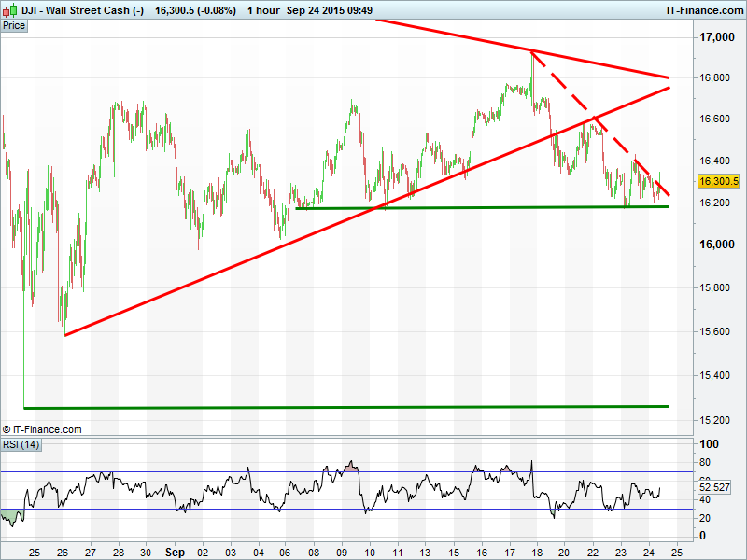Image resolution: width=747 pixels, height=560 pixels.
Task: Click the Price panel label
Action: pyautogui.click(x=14, y=25)
